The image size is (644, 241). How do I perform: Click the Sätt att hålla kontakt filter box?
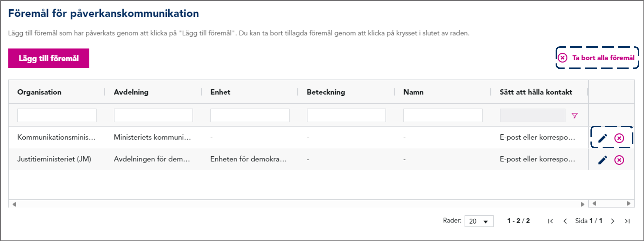[x=533, y=115]
